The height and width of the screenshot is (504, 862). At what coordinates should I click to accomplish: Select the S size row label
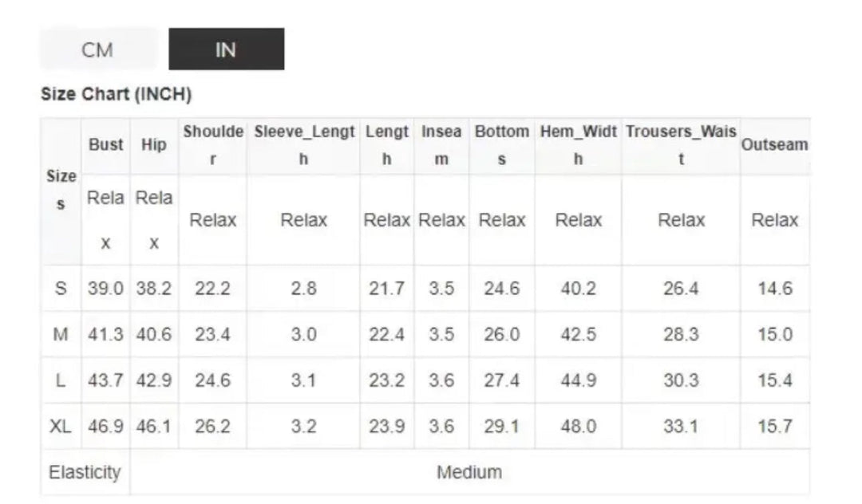click(61, 289)
